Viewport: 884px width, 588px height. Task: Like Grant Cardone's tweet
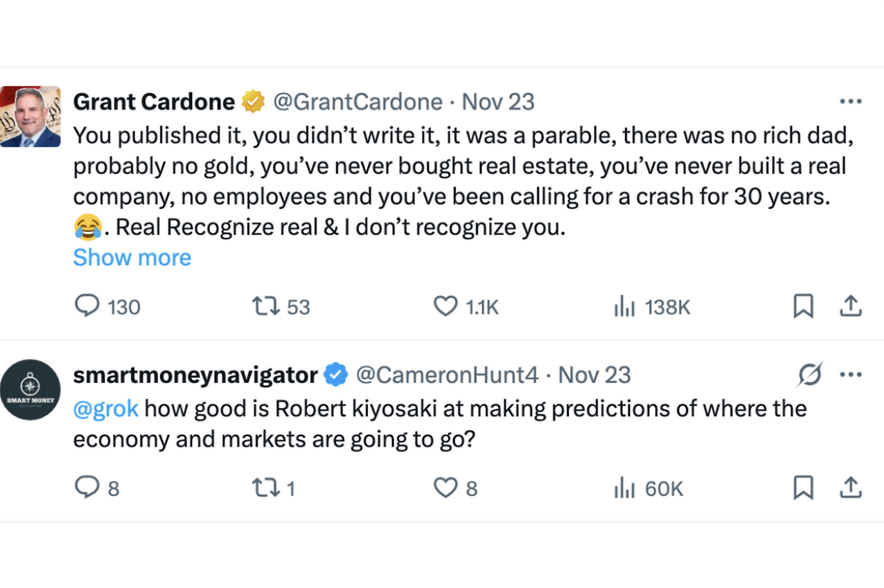pos(445,306)
